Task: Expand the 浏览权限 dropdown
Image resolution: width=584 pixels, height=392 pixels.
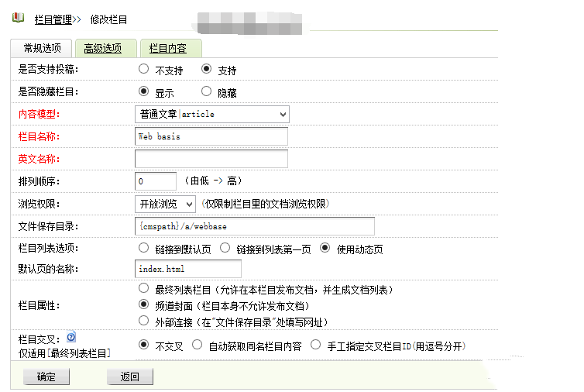Action: [165, 204]
